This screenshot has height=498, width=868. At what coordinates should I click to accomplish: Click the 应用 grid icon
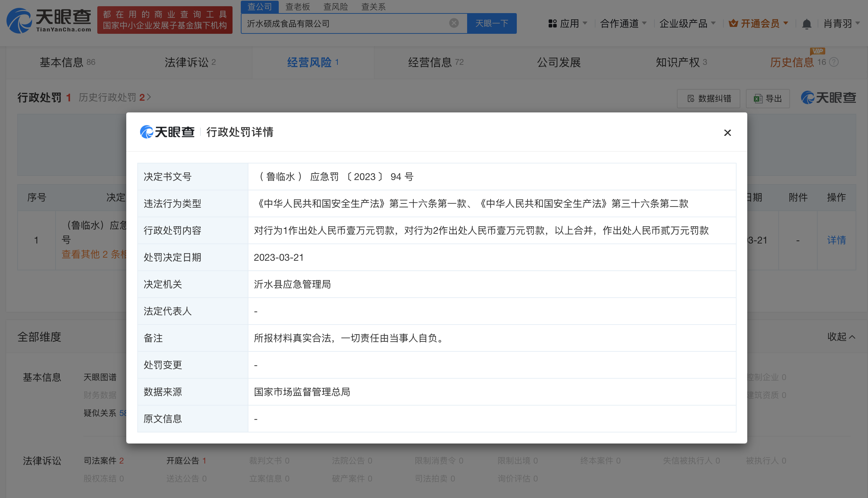[552, 23]
